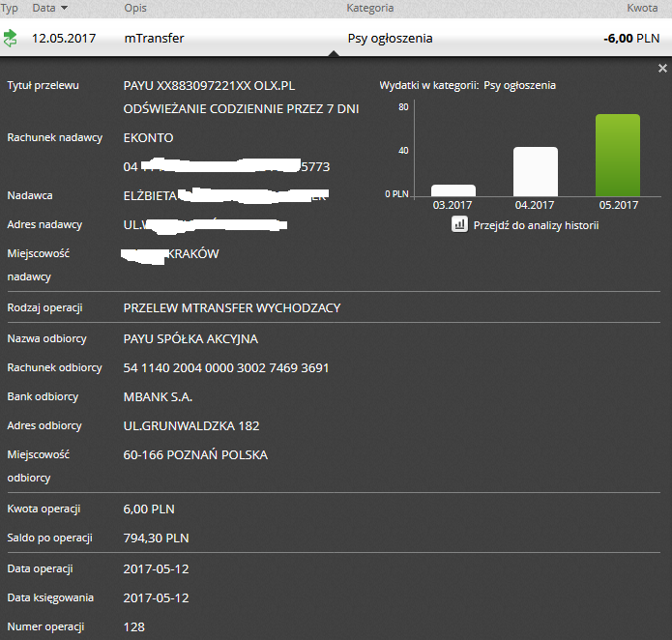Click the -6,00 PLN amount cell
This screenshot has width=672, height=640.
pos(631,38)
